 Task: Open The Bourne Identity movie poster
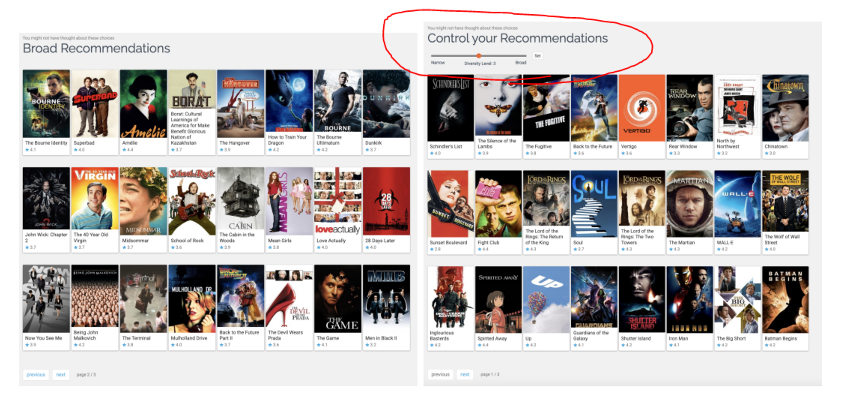point(45,102)
